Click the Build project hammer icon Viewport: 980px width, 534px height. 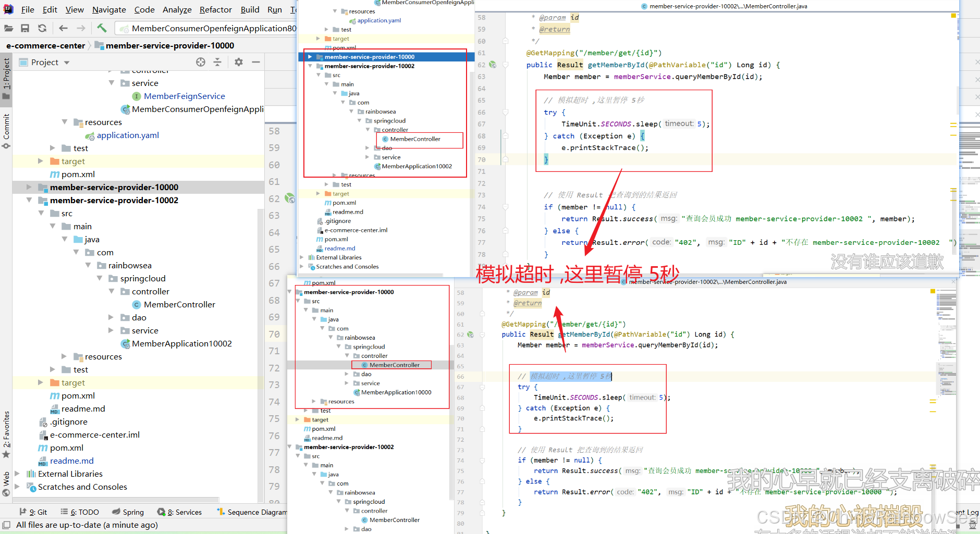[102, 28]
